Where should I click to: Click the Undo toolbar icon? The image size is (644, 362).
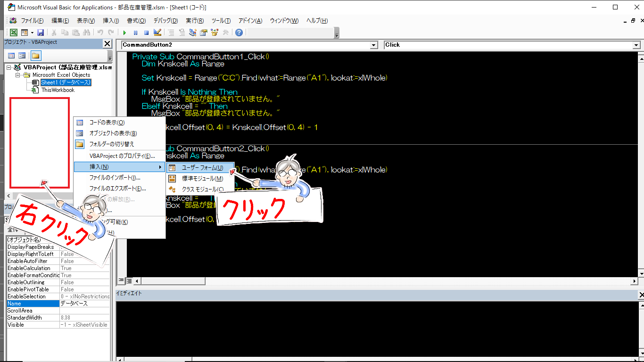point(100,33)
